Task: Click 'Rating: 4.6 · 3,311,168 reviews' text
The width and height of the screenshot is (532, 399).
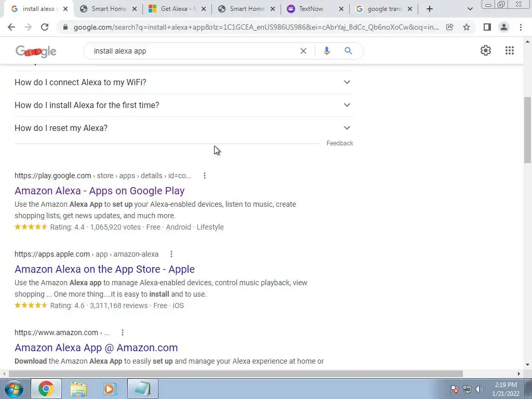Action: pyautogui.click(x=99, y=305)
